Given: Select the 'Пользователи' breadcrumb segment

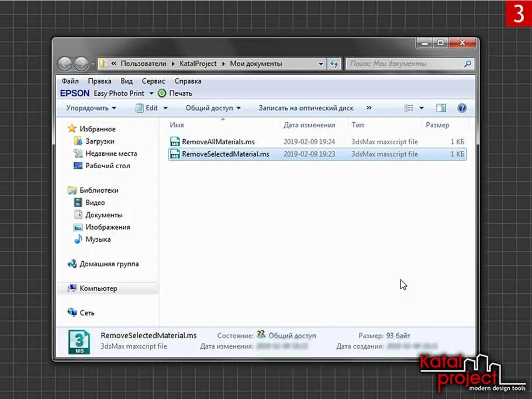Looking at the screenshot, I should (143, 64).
